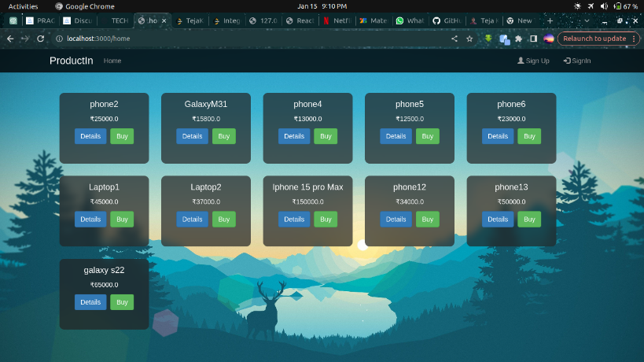Viewport: 644px width, 362px height.
Task: Open the Chrome profile avatar
Action: (549, 39)
